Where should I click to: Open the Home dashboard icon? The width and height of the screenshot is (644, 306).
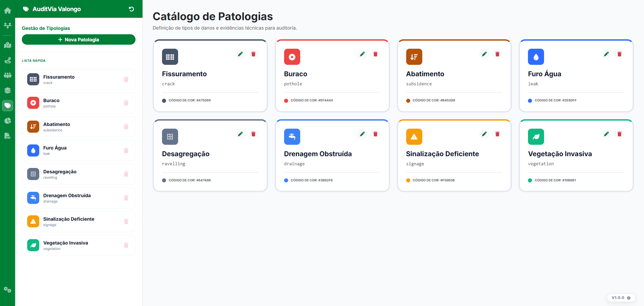(7, 10)
